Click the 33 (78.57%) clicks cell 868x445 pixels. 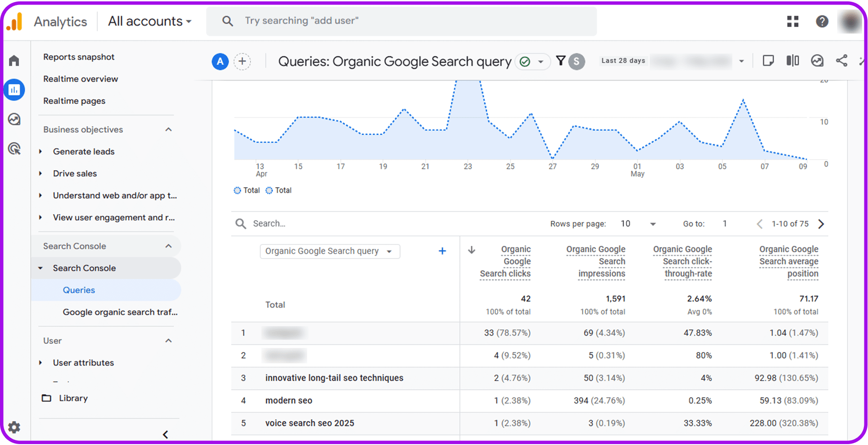tap(507, 333)
